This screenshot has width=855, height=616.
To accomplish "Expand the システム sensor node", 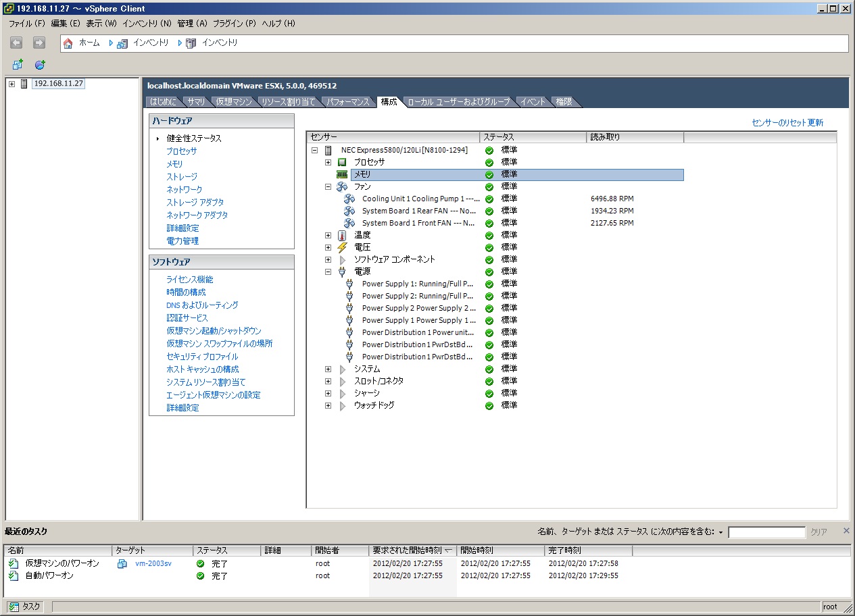I will coord(328,369).
